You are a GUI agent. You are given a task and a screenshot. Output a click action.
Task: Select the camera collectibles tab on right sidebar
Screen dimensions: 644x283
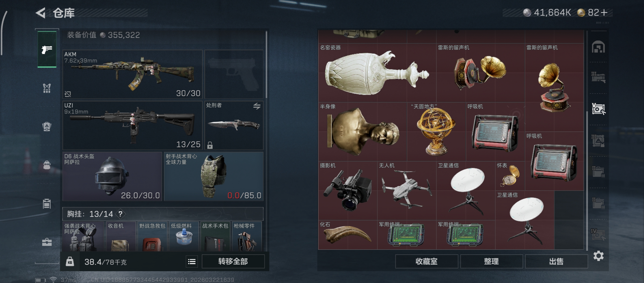click(x=598, y=109)
